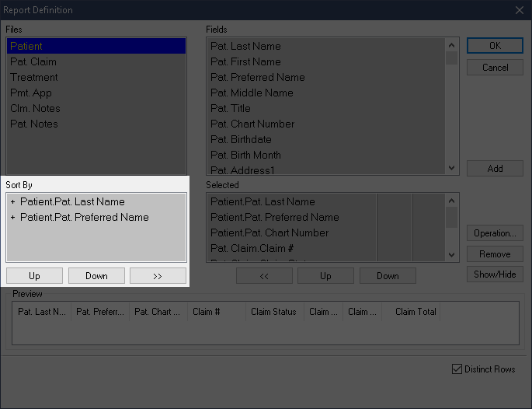Click the << button under Selected

(x=264, y=276)
